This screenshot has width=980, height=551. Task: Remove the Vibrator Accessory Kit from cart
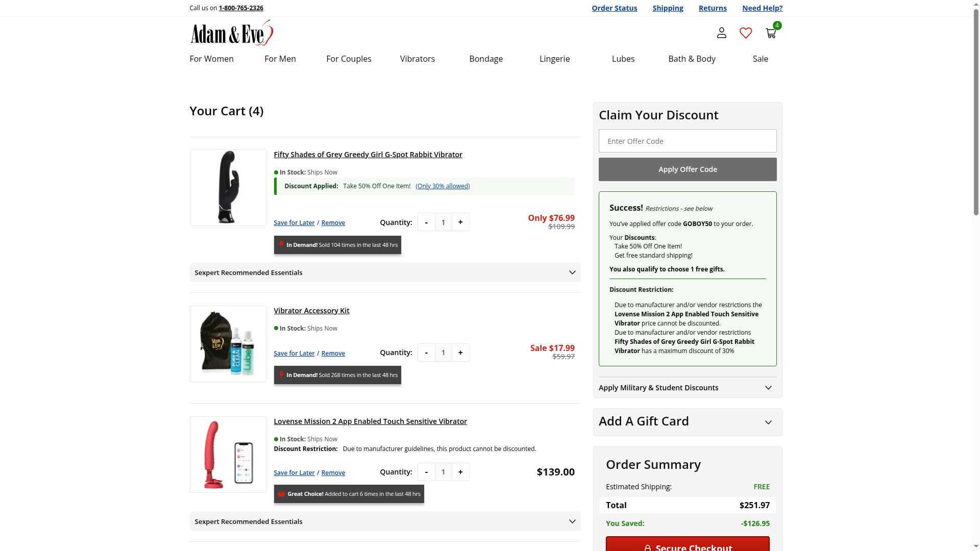coord(333,354)
